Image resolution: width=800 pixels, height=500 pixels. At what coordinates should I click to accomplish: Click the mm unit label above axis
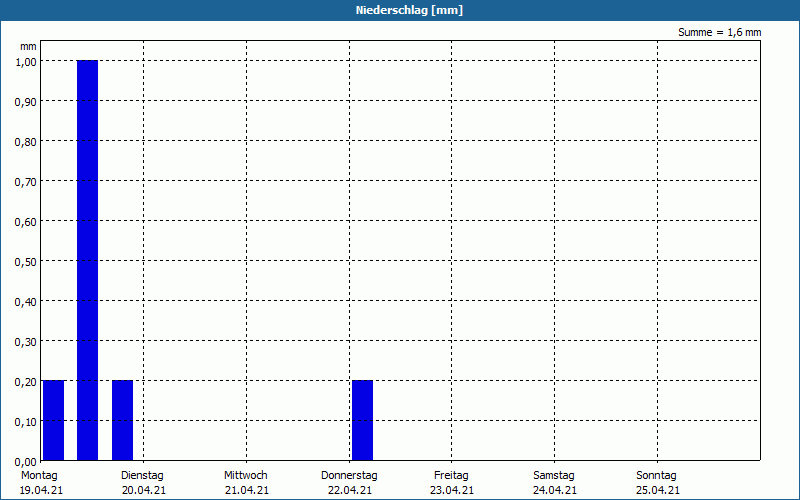pos(28,46)
